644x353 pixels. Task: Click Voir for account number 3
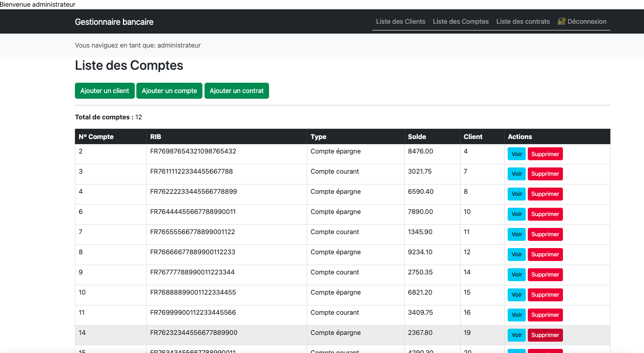coord(516,174)
